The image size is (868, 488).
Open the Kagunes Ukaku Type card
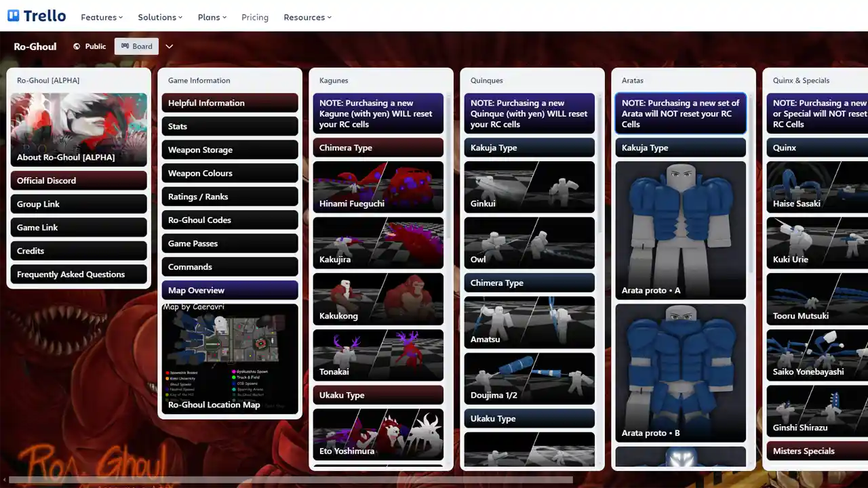pyautogui.click(x=378, y=395)
